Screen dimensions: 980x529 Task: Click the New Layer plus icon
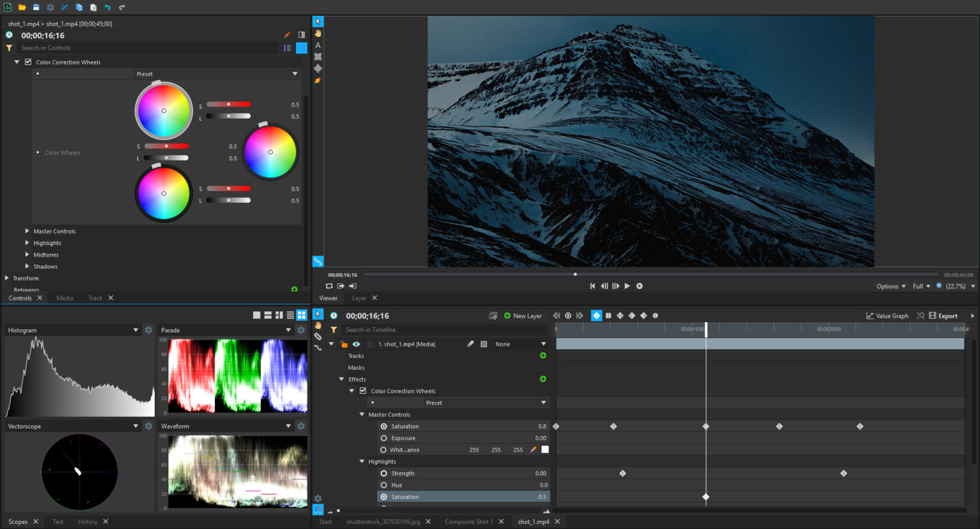(507, 316)
